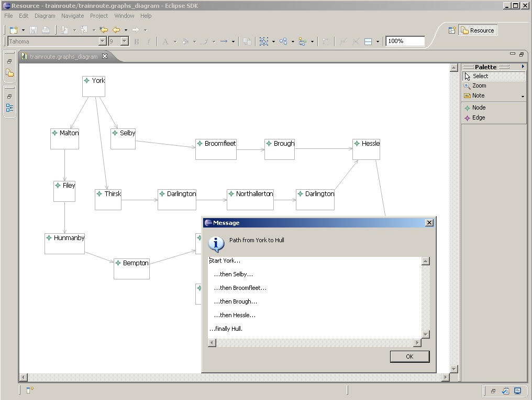This screenshot has width=532, height=400.
Task: Click the Open Perspective icon
Action: 452,30
